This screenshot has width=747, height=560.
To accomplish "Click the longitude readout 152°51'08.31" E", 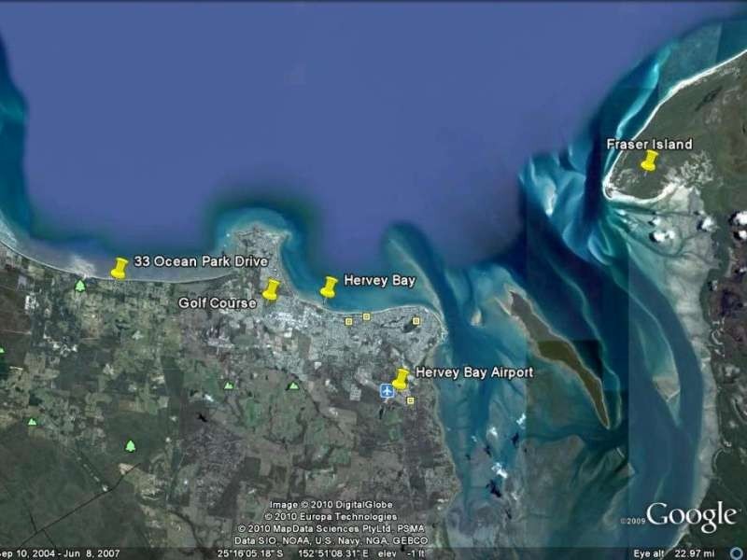I will 333,553.
